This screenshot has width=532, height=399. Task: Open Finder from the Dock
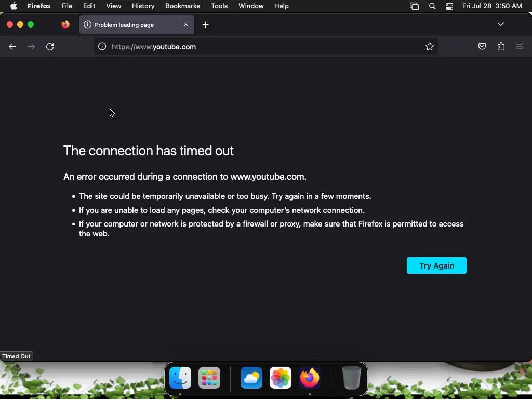click(x=180, y=378)
